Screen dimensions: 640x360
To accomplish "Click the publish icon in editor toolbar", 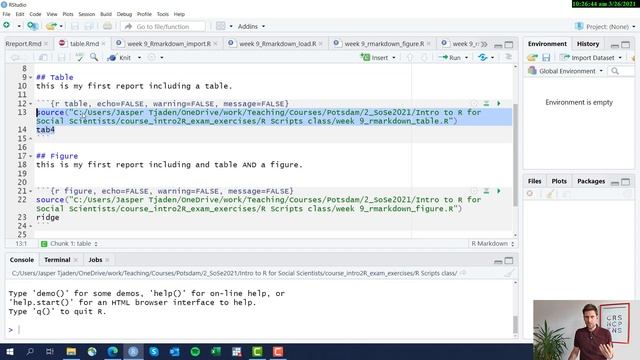I will [x=483, y=58].
